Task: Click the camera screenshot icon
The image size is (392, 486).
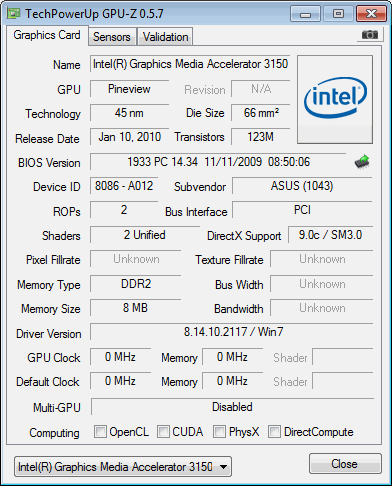Action: [x=369, y=34]
